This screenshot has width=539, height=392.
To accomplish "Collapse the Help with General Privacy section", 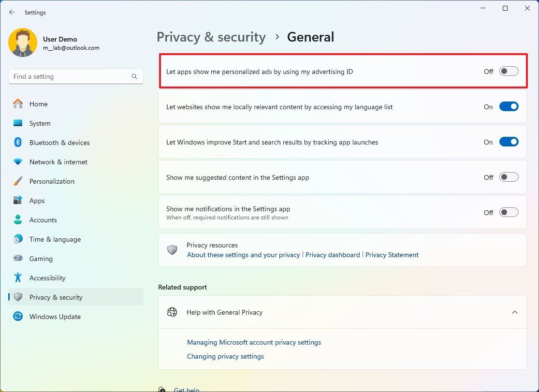I will tap(515, 312).
